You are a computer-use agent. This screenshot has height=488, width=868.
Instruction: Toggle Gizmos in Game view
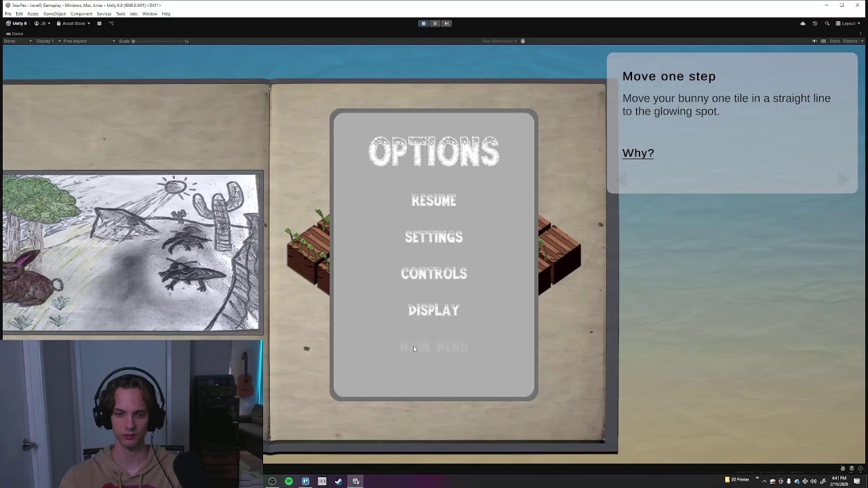[x=850, y=41]
